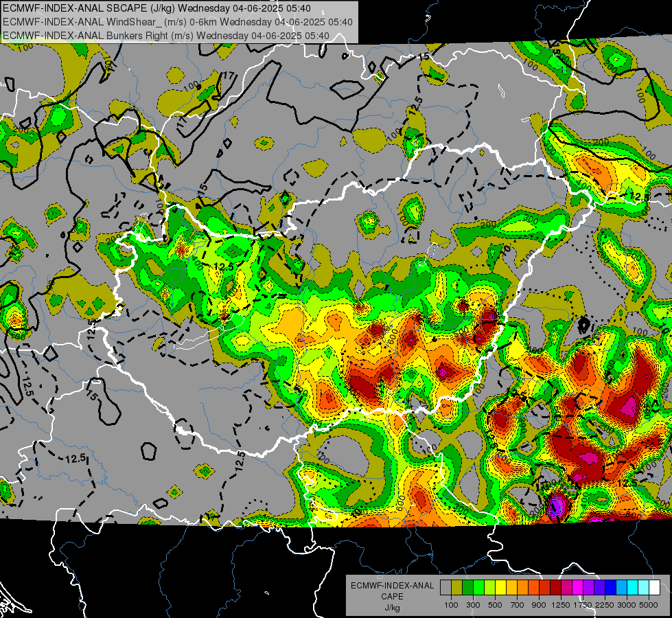Click the legend label 3000
Screen dimensions: 672x618
(x=627, y=605)
